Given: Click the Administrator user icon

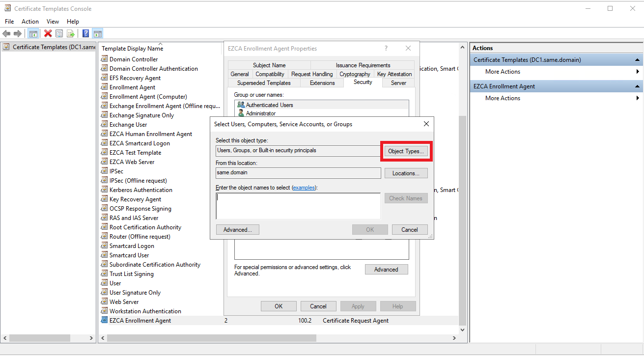Looking at the screenshot, I should (x=241, y=113).
